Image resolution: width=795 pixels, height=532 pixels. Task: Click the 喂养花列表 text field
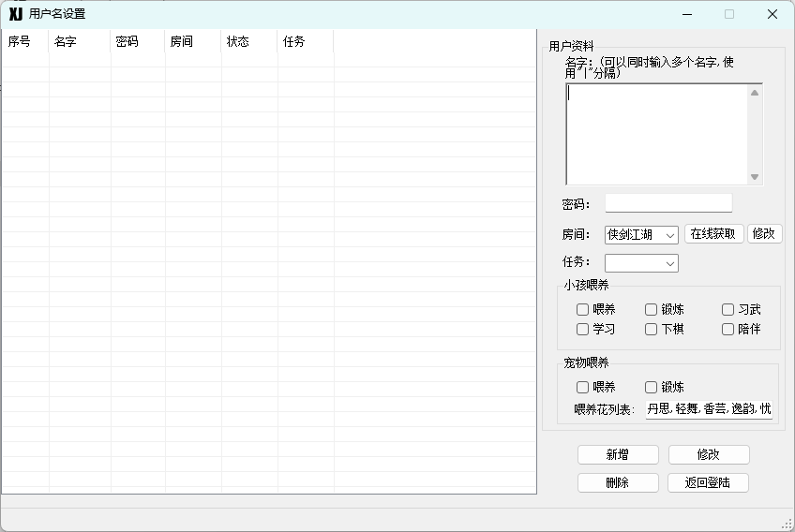point(709,409)
